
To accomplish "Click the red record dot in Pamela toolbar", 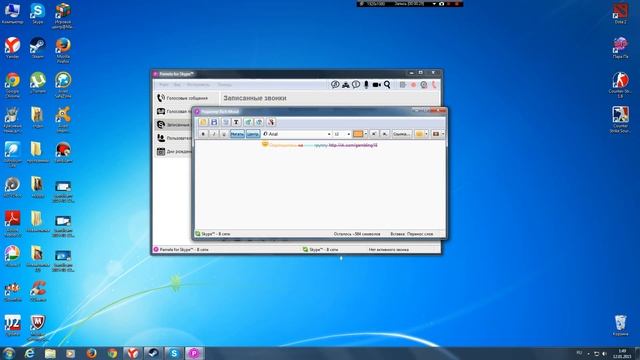I will point(413,85).
